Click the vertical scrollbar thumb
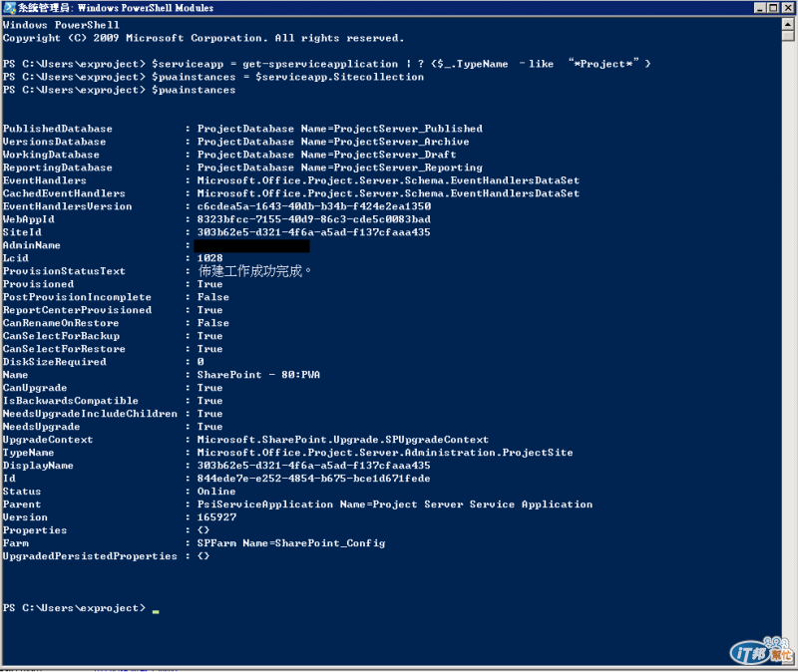This screenshot has height=672, width=798. (788, 36)
